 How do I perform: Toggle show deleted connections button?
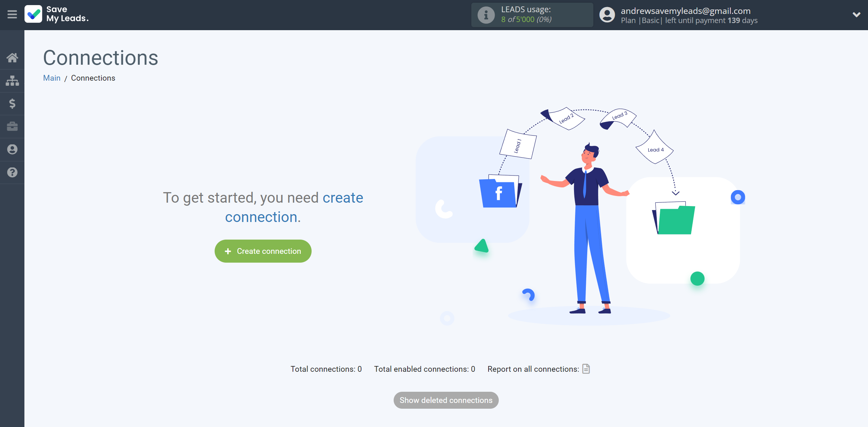coord(446,400)
